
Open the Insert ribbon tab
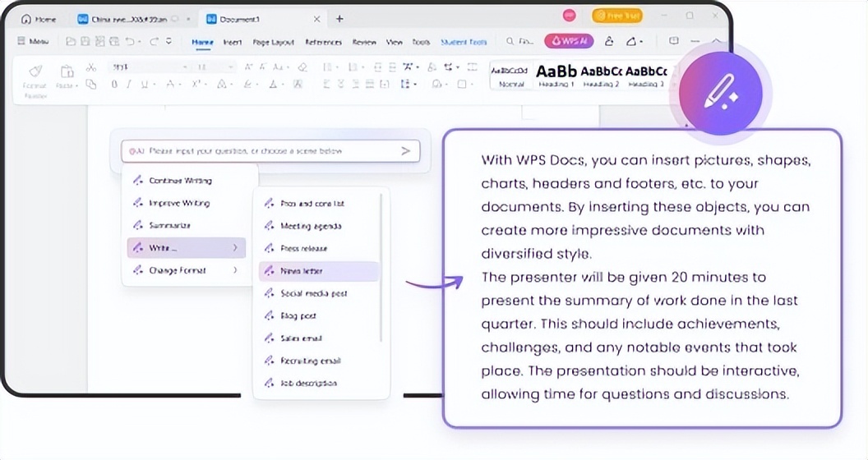click(x=232, y=42)
